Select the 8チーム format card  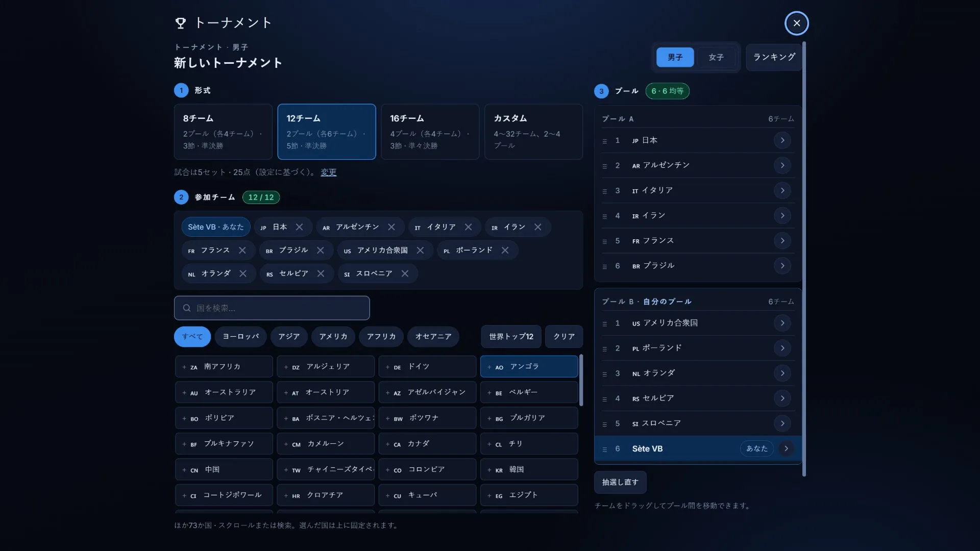coord(223,132)
